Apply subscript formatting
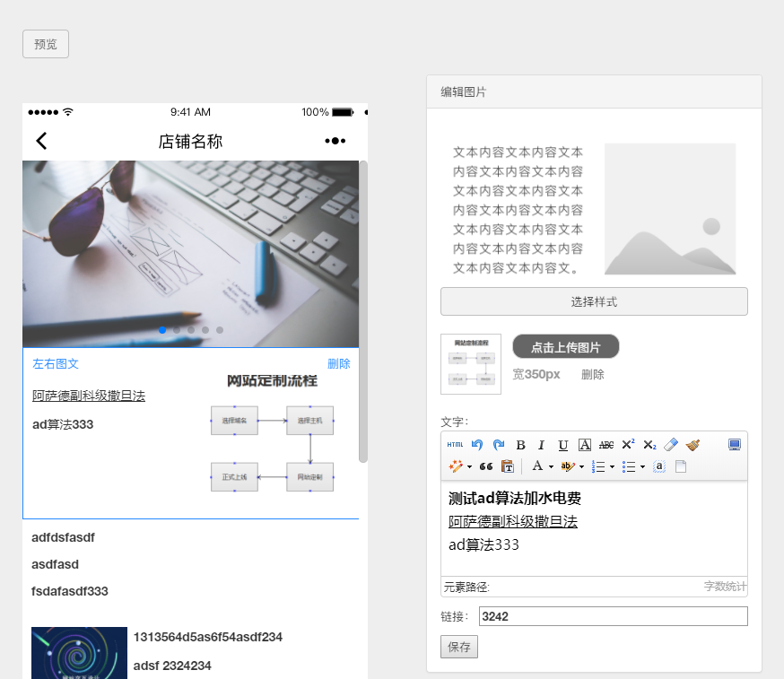This screenshot has width=784, height=679. click(x=649, y=445)
